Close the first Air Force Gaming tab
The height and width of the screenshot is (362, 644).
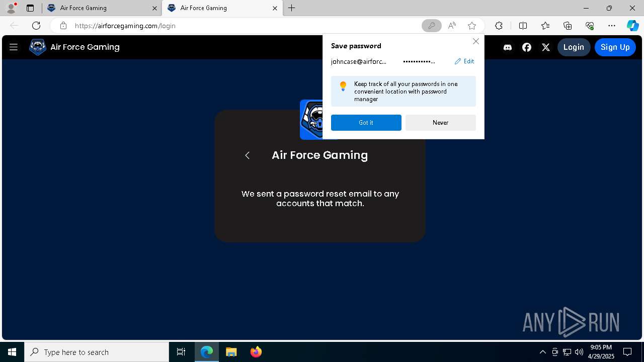tap(154, 8)
